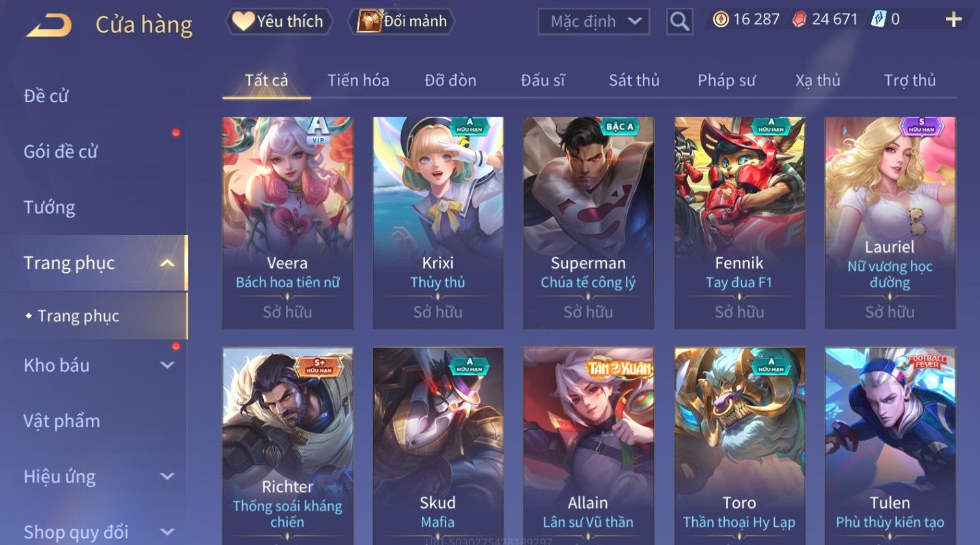Switch to the Tiến hóa tab

(x=358, y=81)
